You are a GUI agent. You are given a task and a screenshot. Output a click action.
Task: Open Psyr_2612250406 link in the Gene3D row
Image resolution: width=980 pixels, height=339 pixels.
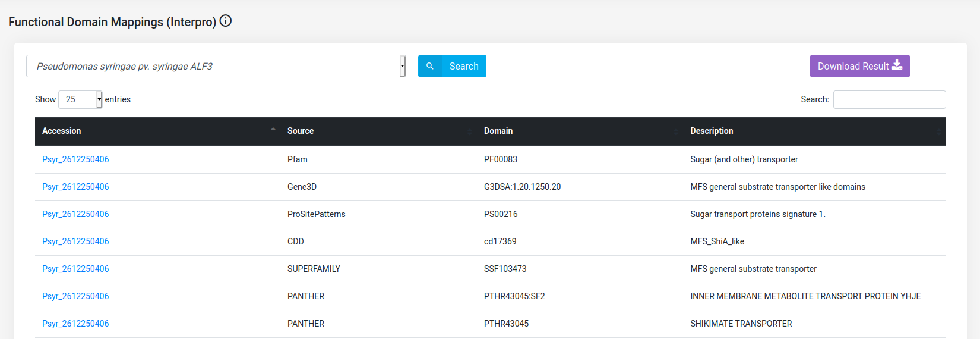pos(75,187)
